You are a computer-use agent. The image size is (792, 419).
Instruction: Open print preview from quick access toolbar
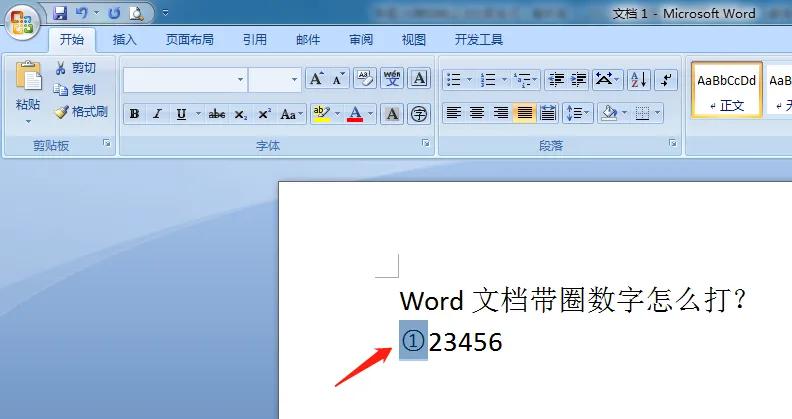point(136,13)
